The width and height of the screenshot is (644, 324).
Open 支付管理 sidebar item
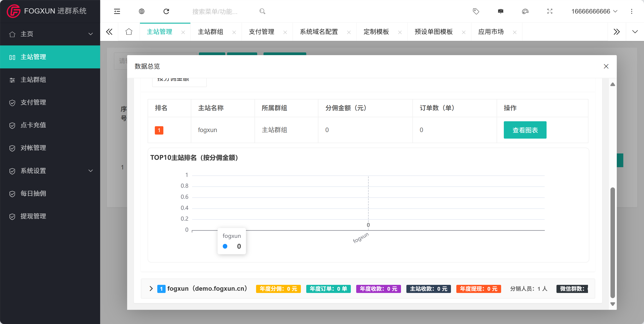click(50, 102)
